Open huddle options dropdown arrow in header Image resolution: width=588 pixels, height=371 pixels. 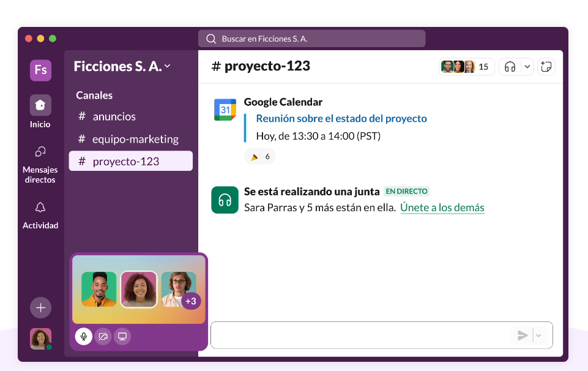click(x=527, y=67)
